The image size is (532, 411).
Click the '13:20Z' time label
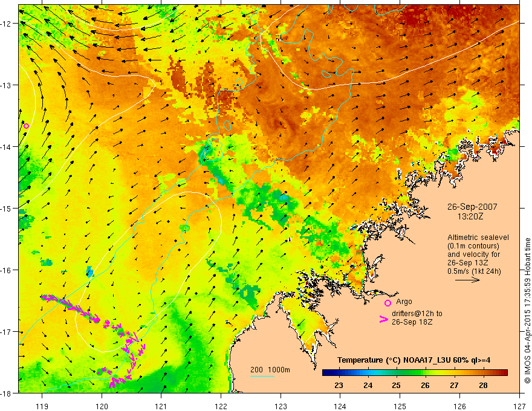(470, 216)
